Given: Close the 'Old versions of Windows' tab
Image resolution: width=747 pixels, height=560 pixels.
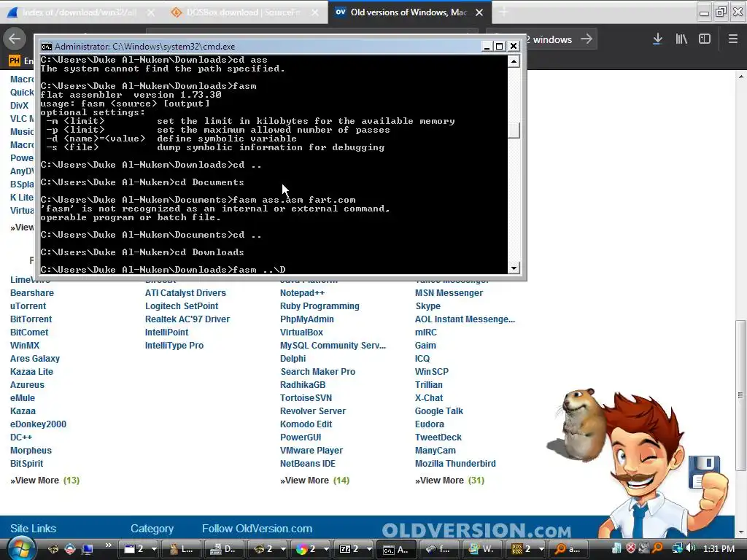Looking at the screenshot, I should coord(479,12).
